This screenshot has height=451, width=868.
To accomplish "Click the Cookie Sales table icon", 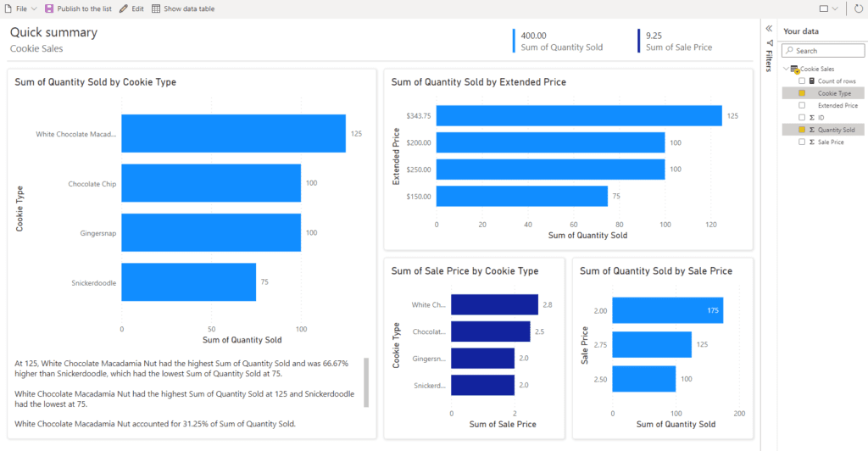I will point(794,69).
